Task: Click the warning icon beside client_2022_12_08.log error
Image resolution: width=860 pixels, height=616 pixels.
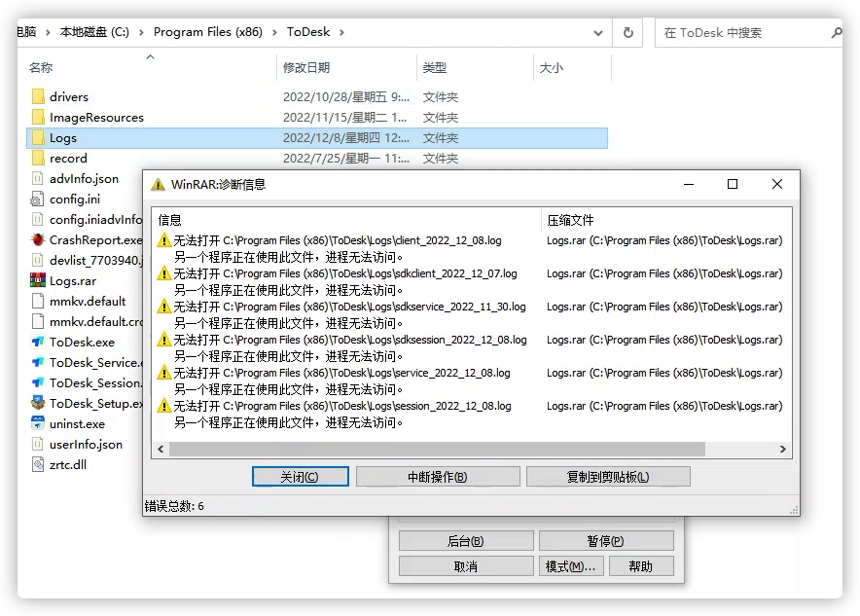Action: 164,240
